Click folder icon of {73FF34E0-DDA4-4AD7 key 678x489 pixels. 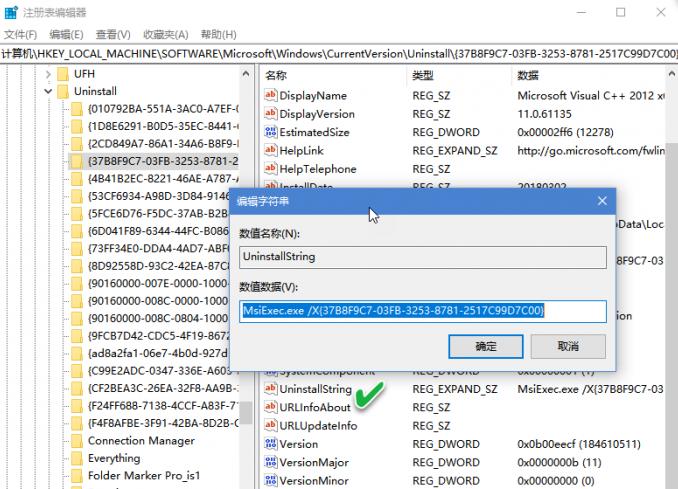77,249
